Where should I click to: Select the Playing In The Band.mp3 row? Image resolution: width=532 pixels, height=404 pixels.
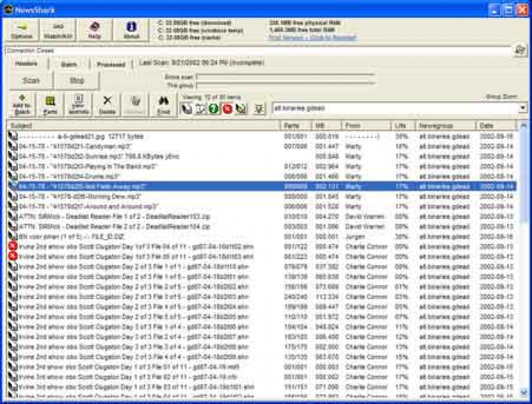pos(262,167)
